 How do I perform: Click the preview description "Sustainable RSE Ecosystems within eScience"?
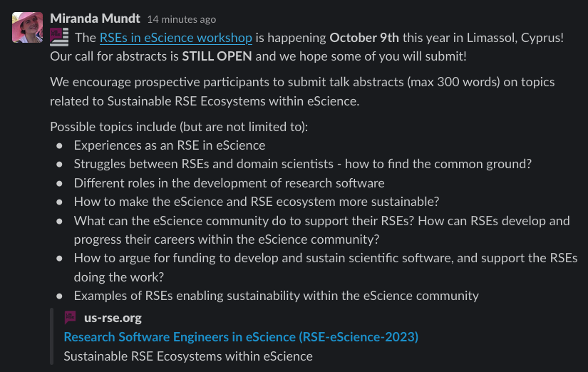point(188,356)
